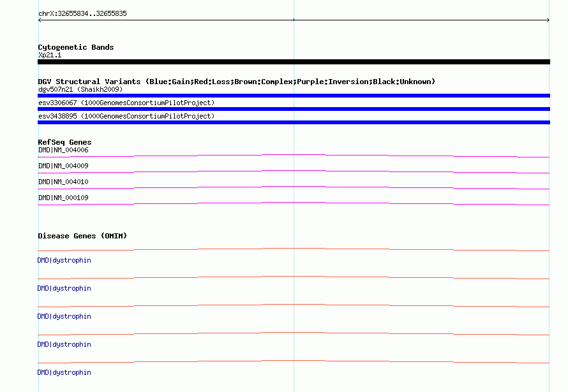Click the left arrowhead of the coordinate ruler
568x392 pixels.
[40, 20]
